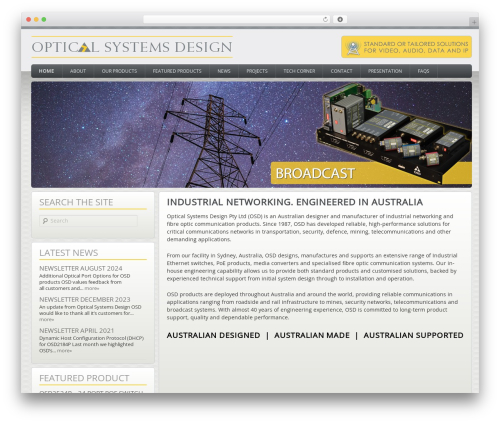Screen dimensions: 500x423
Task: Open Newsletter April 2021 article
Action: [x=76, y=330]
